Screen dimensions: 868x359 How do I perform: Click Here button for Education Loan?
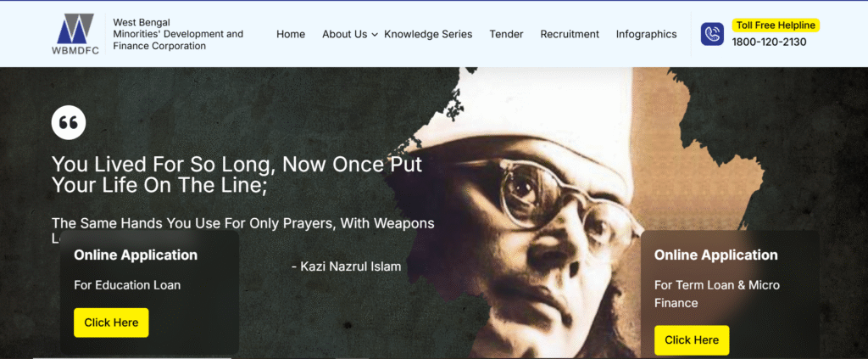[x=111, y=323]
